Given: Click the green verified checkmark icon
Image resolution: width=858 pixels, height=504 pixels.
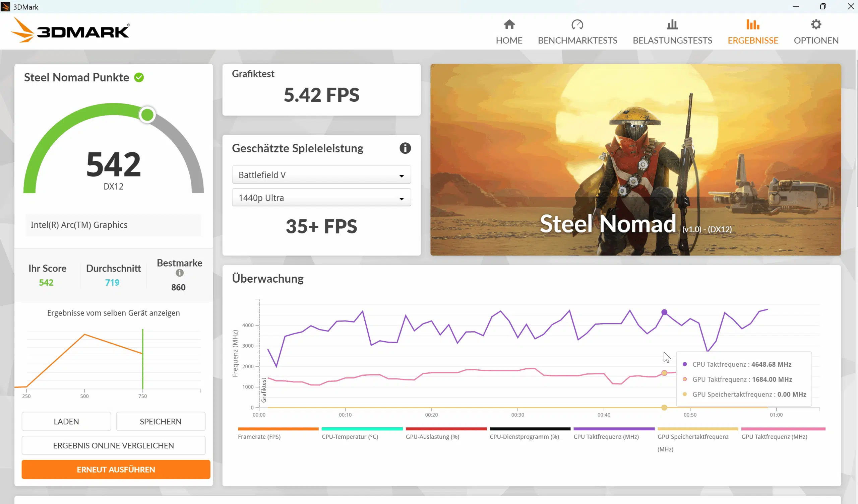Looking at the screenshot, I should point(139,78).
